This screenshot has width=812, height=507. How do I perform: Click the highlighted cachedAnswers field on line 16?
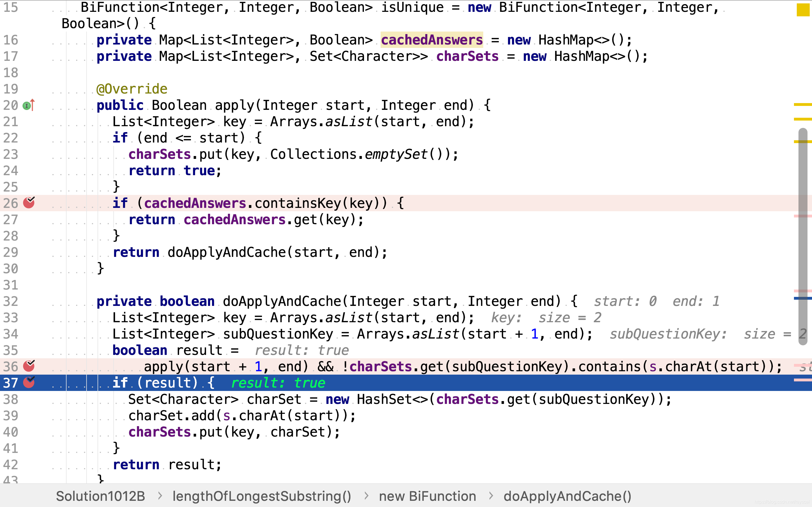pos(431,40)
